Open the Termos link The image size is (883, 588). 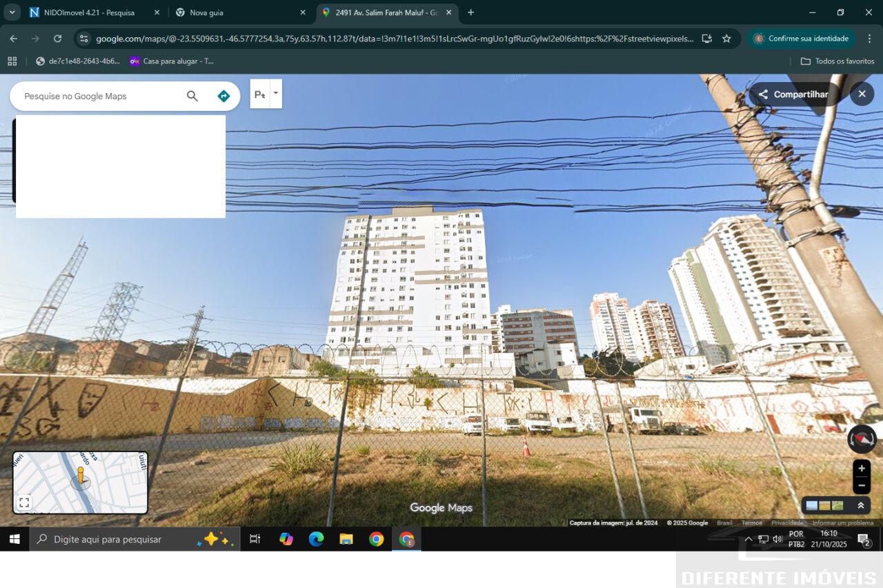click(x=751, y=523)
